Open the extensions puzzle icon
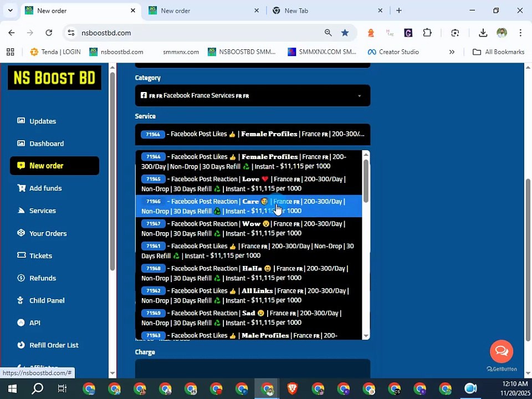The height and width of the screenshot is (399, 532). point(427,33)
